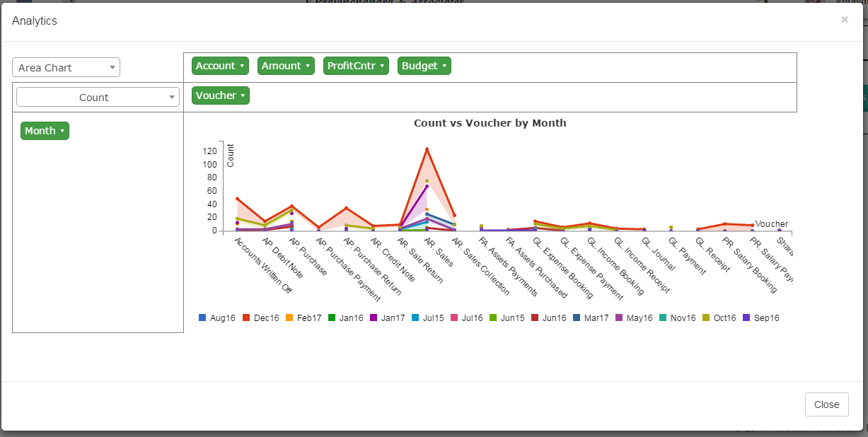Expand the Account attribute filter
Image resolution: width=868 pixels, height=437 pixels.
tap(220, 66)
